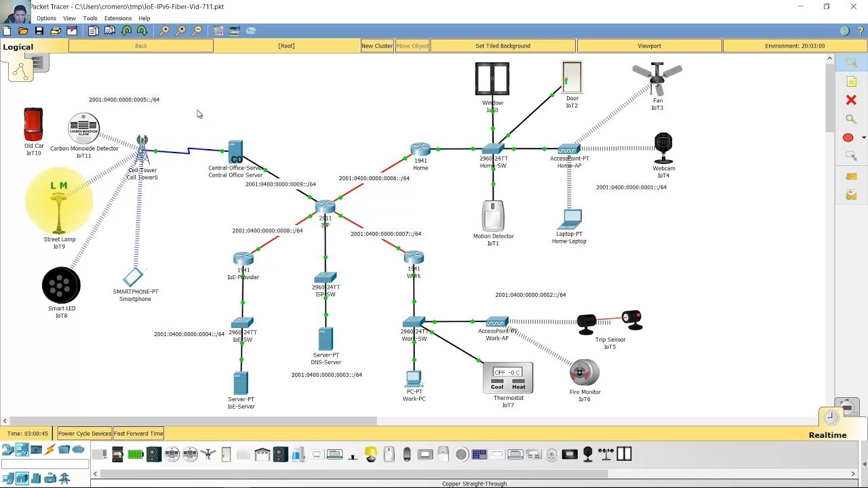The image size is (868, 488).
Task: Toggle the Realtime mode switch
Action: [x=827, y=435]
